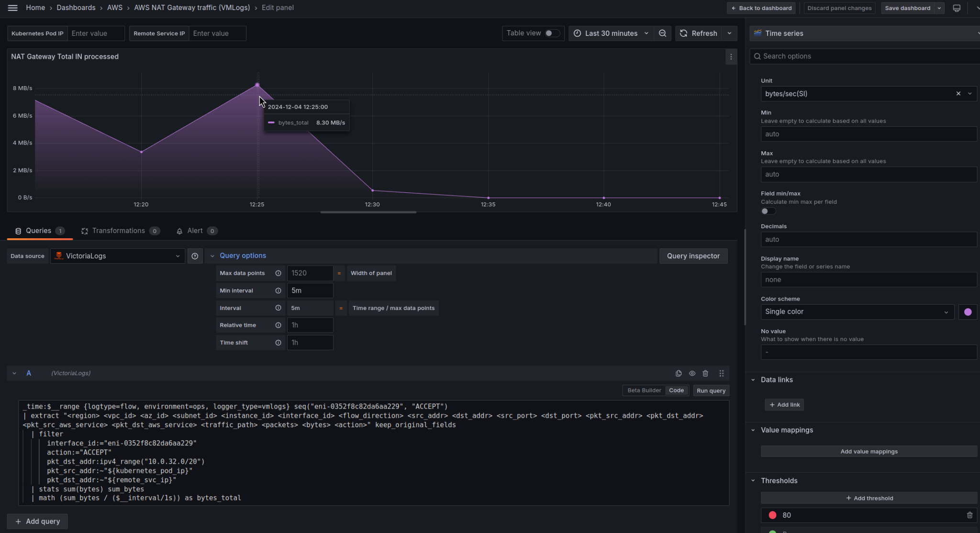Click the zoom out magnifier near time picker
The height and width of the screenshot is (533, 980).
coord(663,33)
